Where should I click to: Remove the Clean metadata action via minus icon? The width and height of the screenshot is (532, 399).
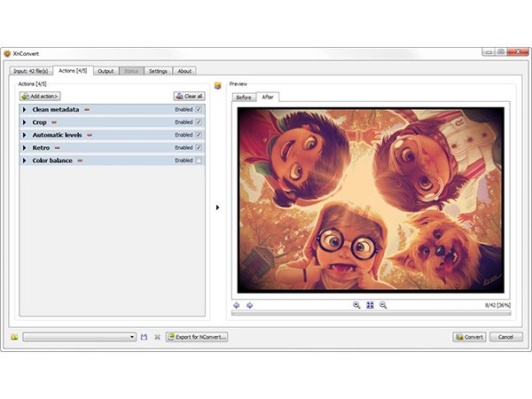point(87,110)
